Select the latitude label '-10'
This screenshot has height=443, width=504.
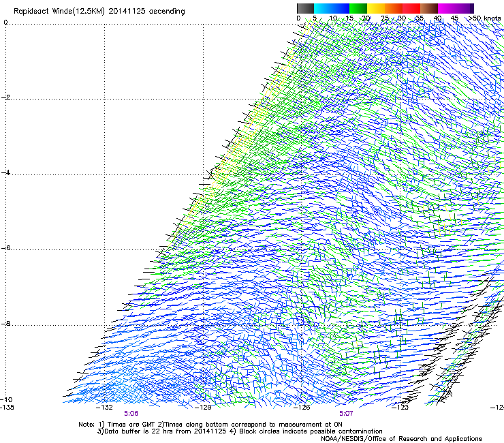(6, 399)
